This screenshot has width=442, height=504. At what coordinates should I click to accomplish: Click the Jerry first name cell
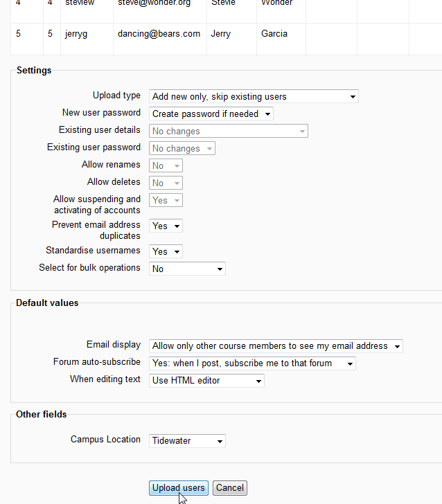221,34
